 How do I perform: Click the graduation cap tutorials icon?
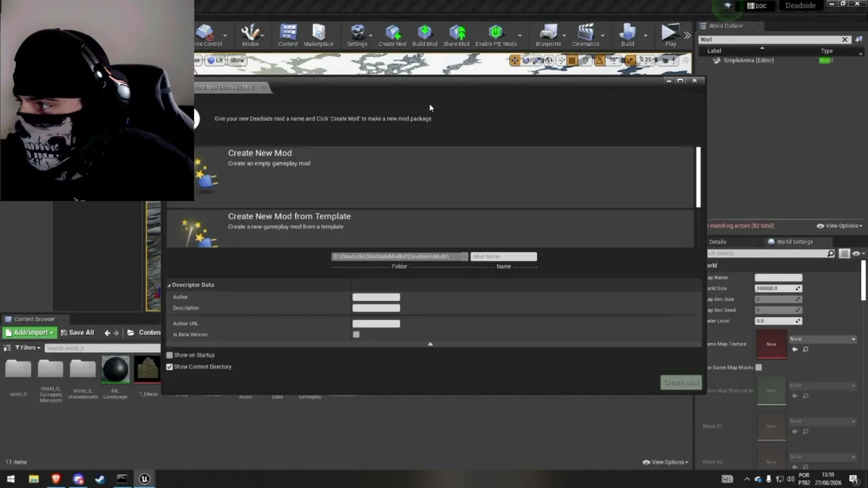728,6
